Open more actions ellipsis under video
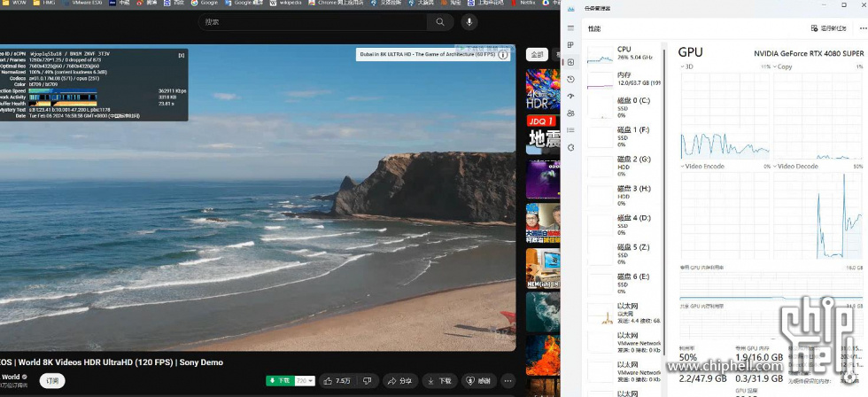 [x=508, y=381]
